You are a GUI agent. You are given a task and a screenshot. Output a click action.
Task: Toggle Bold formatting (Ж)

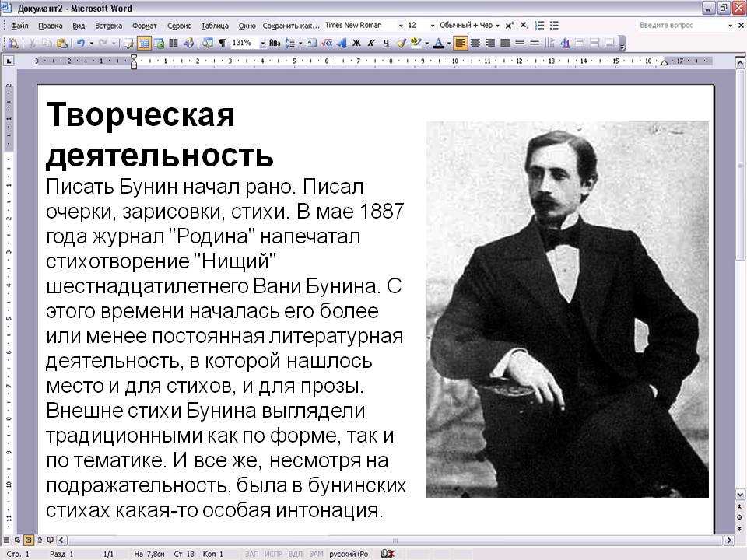click(356, 43)
